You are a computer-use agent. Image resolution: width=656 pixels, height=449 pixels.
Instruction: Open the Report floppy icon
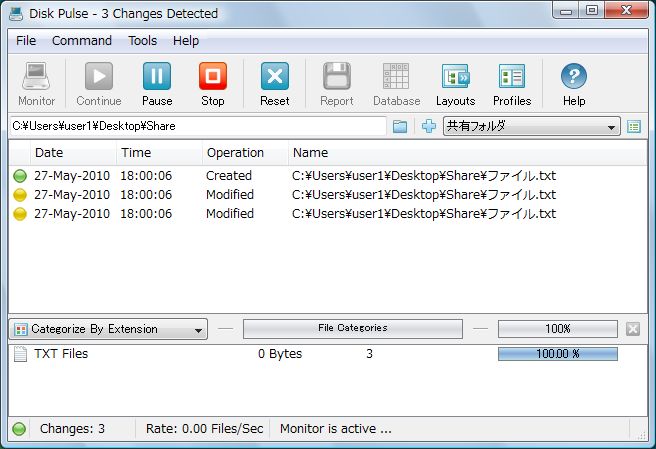[337, 76]
